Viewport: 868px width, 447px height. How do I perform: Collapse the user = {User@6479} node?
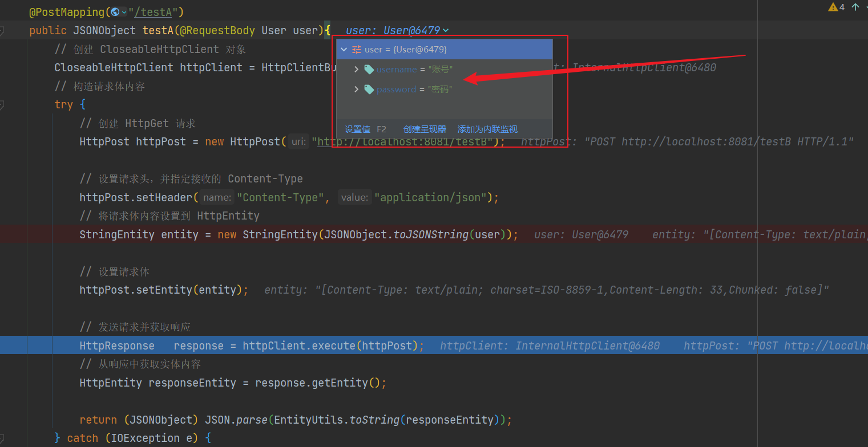[344, 50]
